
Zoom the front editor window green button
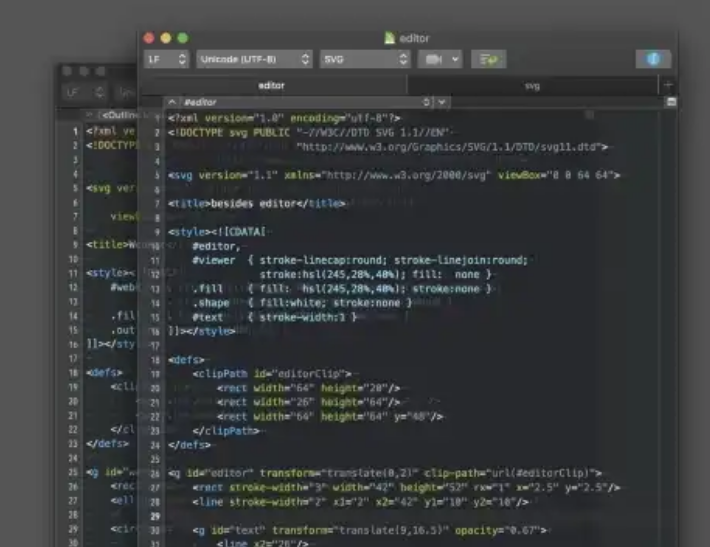182,38
